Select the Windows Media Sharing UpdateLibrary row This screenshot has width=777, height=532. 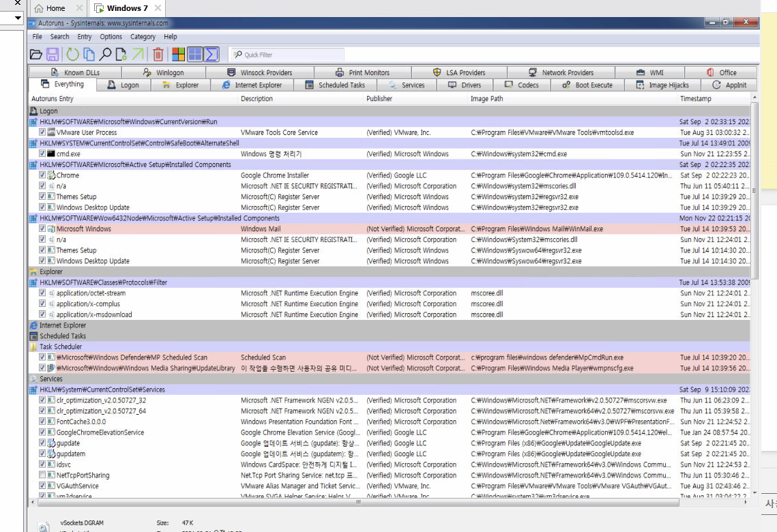pyautogui.click(x=389, y=368)
